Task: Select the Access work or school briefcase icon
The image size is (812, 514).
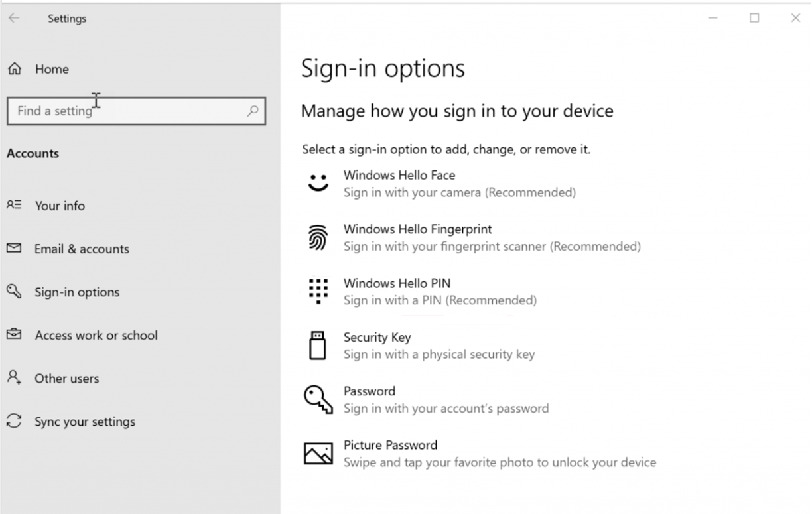Action: click(x=15, y=335)
